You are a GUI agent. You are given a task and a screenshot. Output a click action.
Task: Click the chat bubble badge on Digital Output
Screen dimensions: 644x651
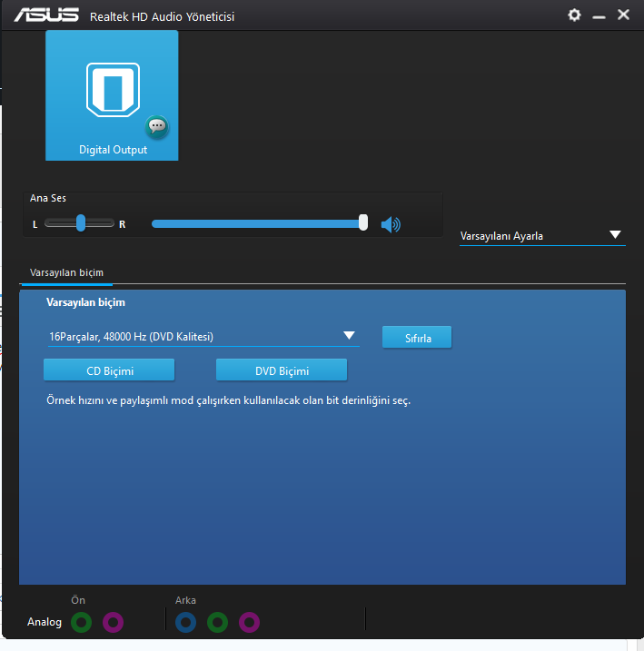coord(157,126)
